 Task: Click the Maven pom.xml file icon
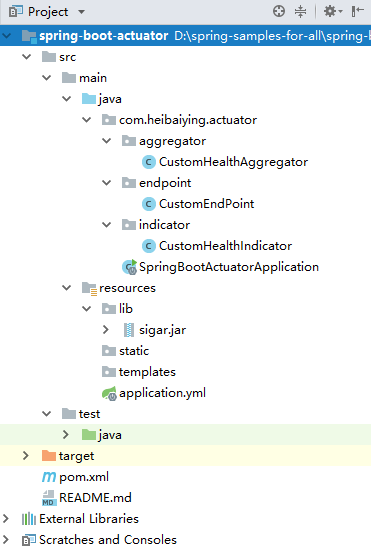point(48,477)
